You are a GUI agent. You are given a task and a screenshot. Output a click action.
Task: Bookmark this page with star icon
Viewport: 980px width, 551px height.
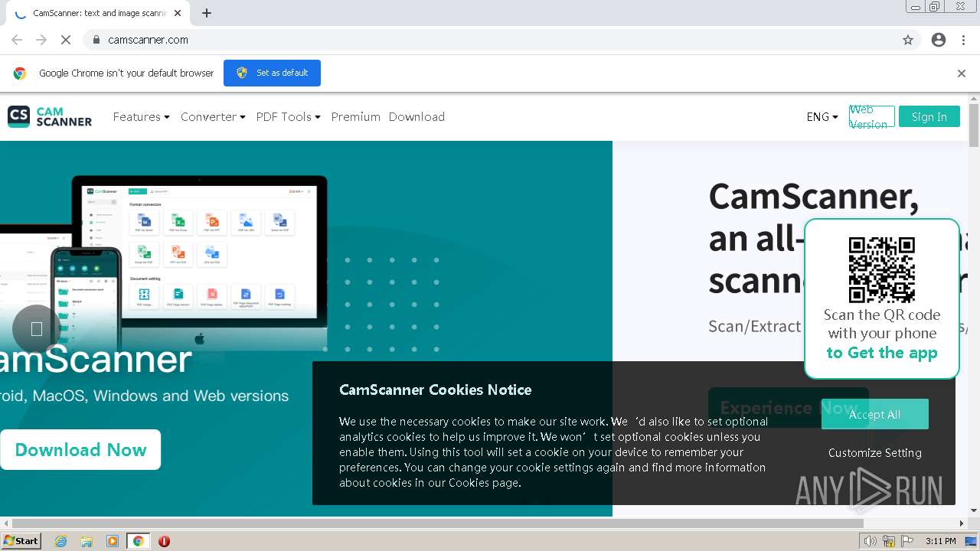[908, 40]
